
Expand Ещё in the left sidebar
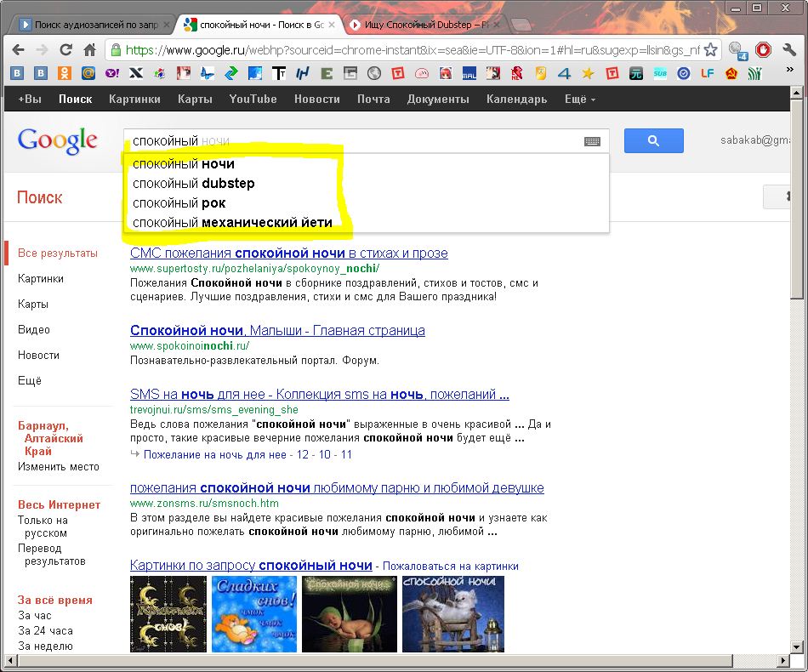30,381
